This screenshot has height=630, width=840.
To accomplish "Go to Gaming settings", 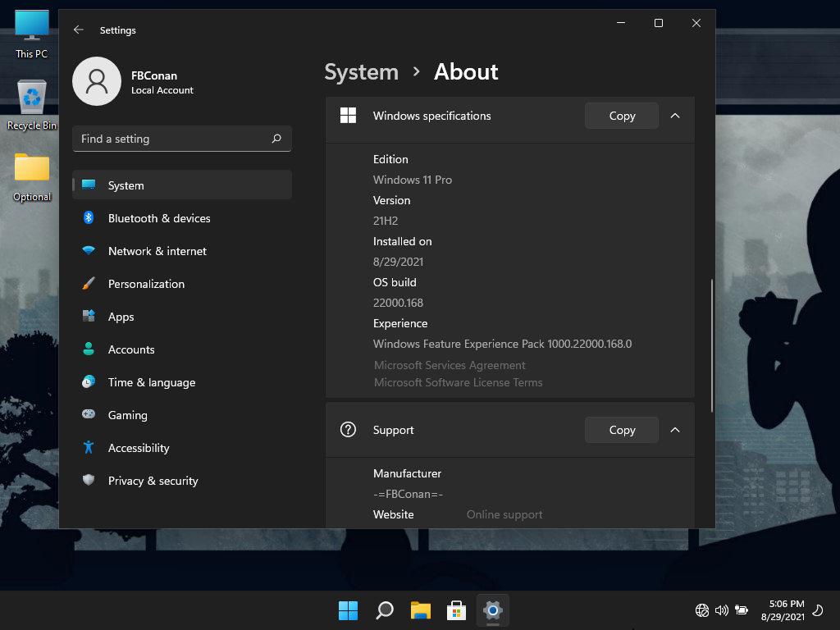I will (x=182, y=414).
